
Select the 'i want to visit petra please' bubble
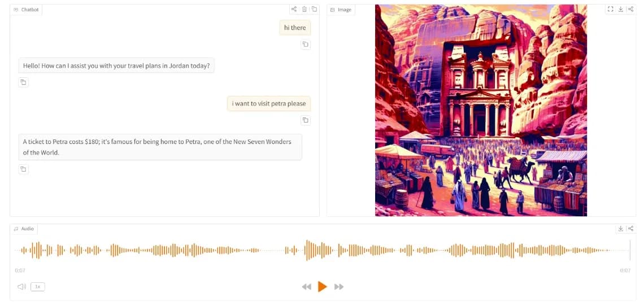[269, 103]
